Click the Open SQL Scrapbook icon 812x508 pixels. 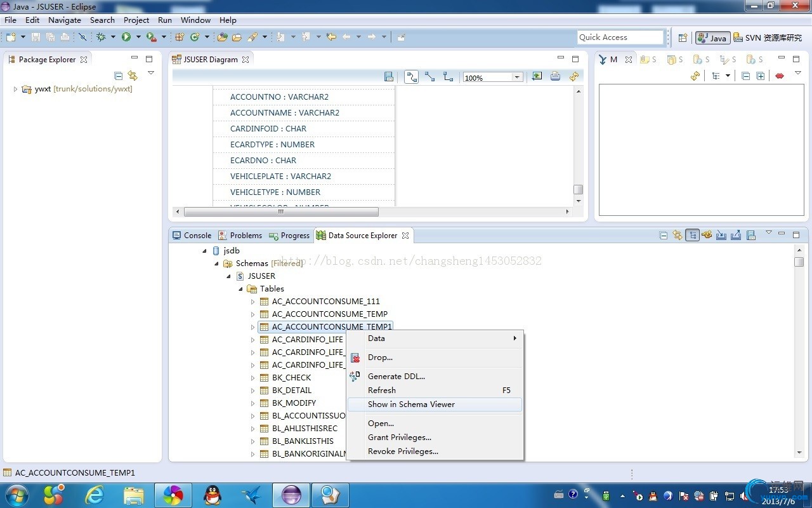[x=750, y=236]
